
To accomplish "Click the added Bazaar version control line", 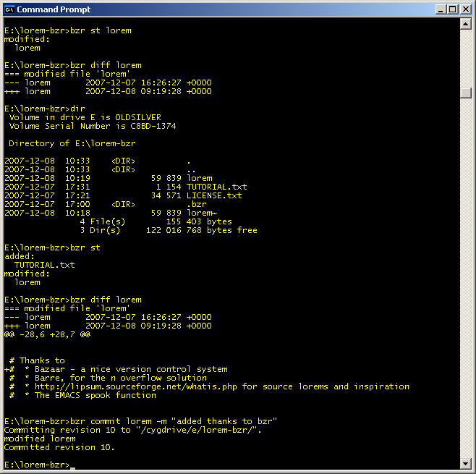I will pos(116,369).
